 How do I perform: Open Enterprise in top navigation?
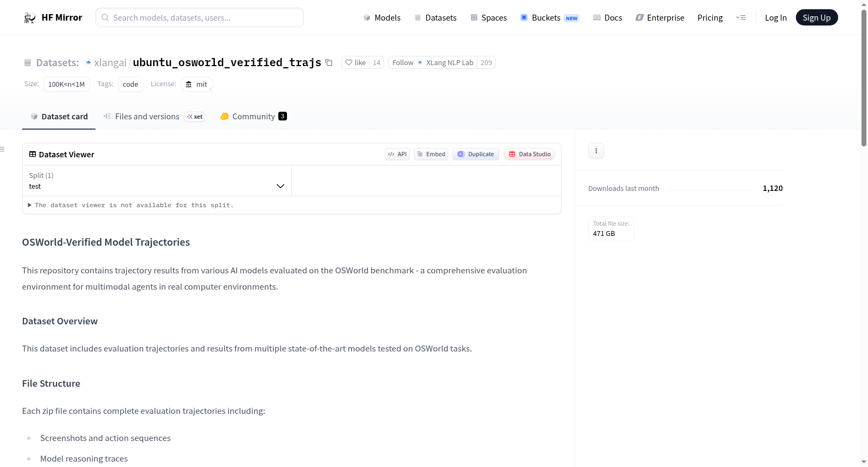pyautogui.click(x=660, y=17)
